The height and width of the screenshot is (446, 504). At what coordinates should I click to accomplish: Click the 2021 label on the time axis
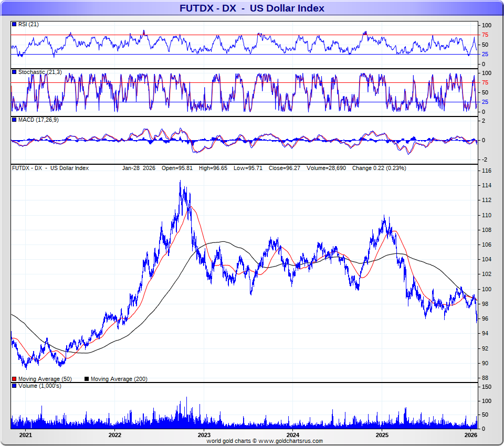pos(26,435)
